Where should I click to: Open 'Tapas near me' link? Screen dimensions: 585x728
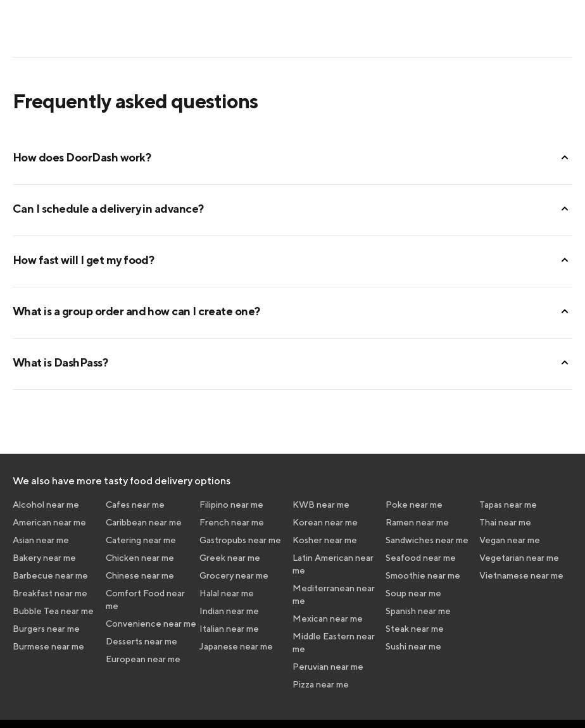coord(508,505)
